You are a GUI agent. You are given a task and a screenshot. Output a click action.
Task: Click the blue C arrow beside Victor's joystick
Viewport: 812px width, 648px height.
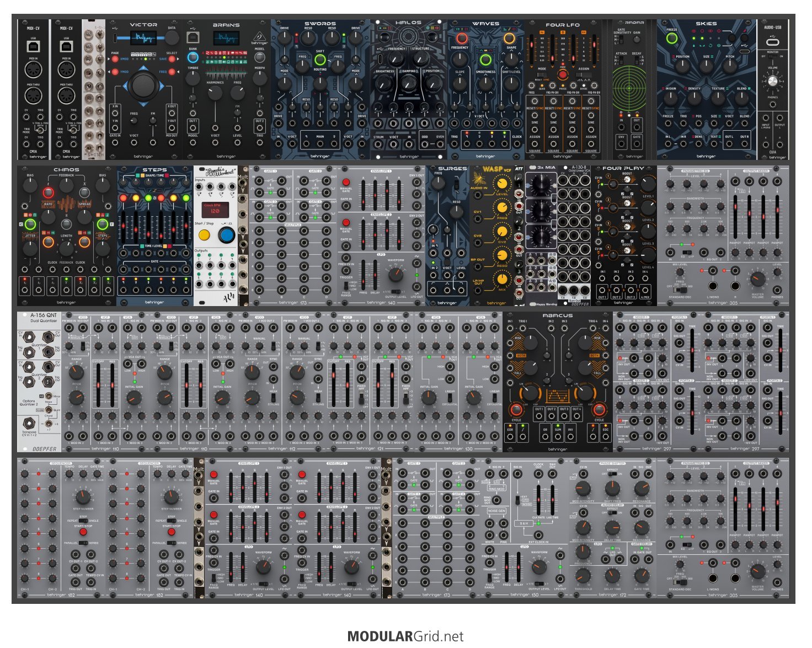(161, 85)
